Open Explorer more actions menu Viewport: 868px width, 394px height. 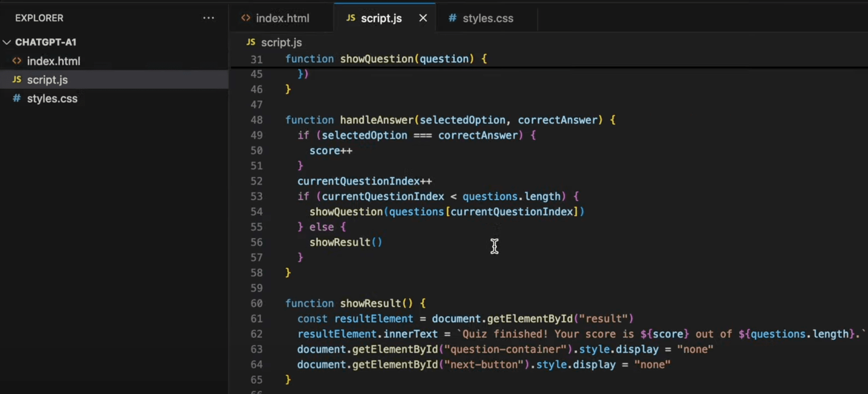(x=209, y=18)
